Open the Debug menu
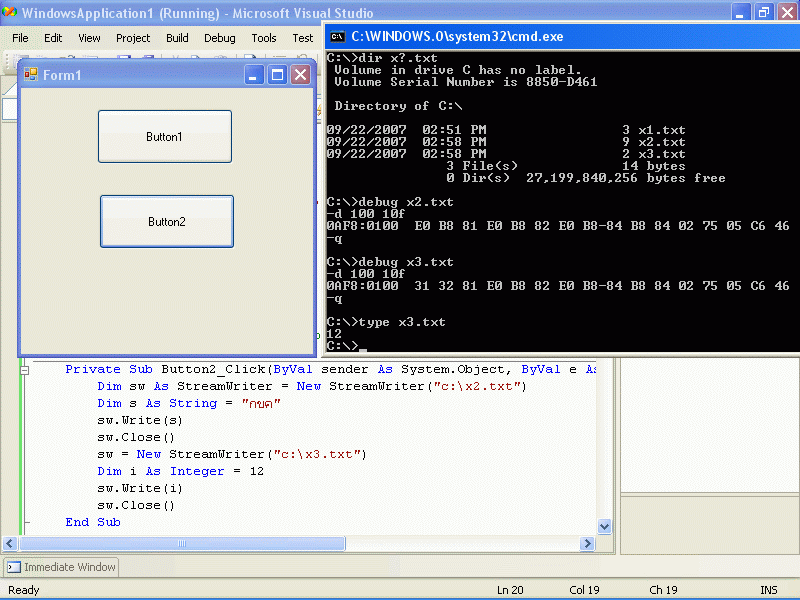Image resolution: width=800 pixels, height=600 pixels. click(x=219, y=38)
